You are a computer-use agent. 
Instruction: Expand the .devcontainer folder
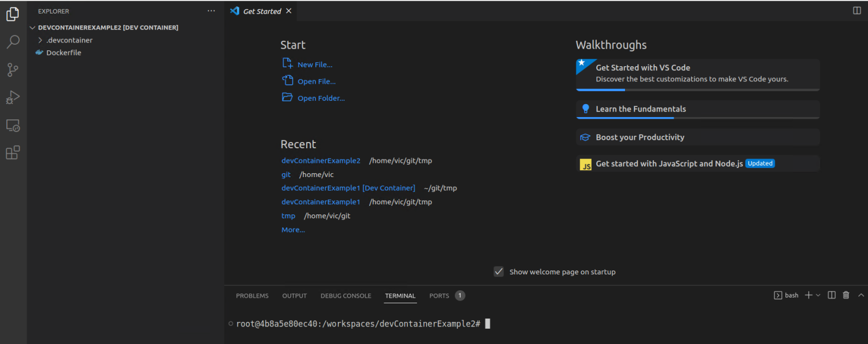(41, 40)
